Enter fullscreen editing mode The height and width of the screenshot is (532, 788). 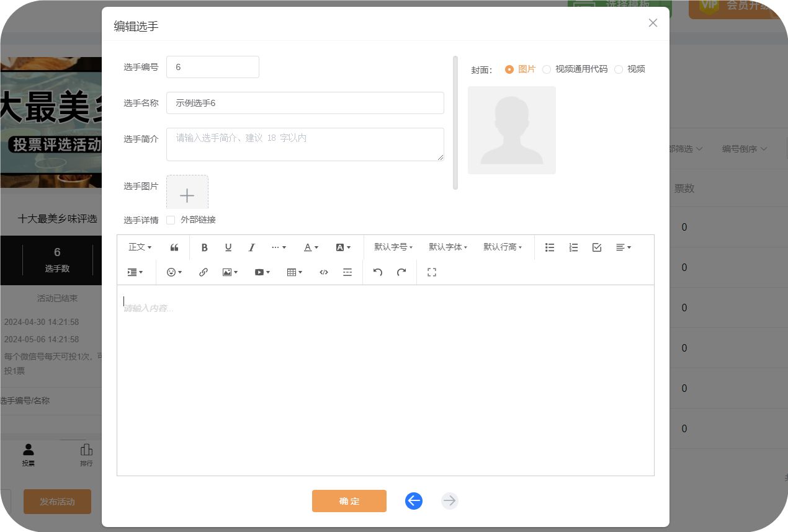tap(432, 272)
